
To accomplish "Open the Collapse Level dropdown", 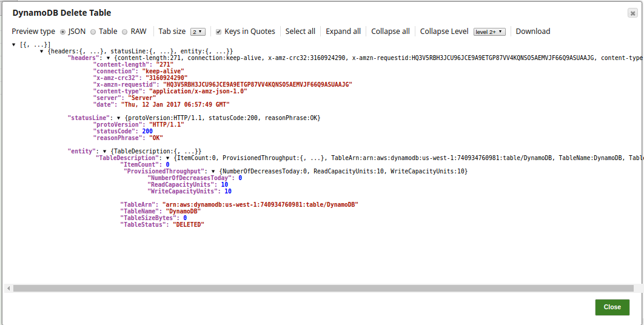I will coord(489,32).
